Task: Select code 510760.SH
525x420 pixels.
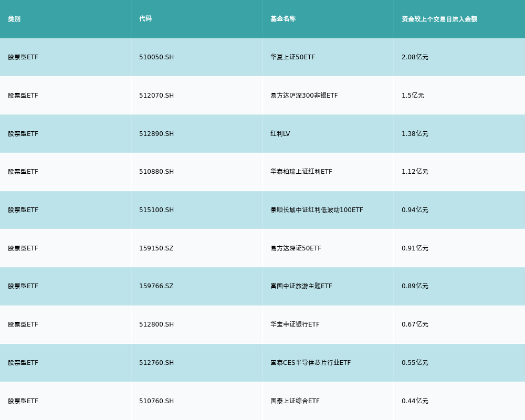Action: pos(156,401)
